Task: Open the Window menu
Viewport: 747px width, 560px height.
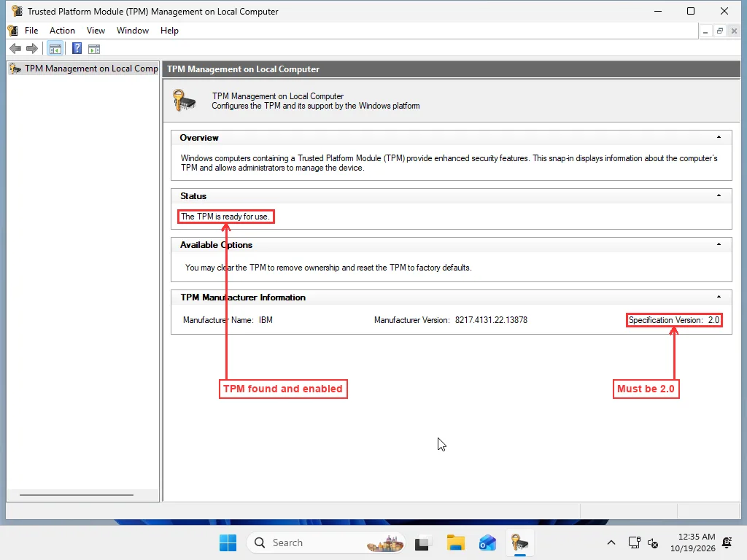Action: 133,31
